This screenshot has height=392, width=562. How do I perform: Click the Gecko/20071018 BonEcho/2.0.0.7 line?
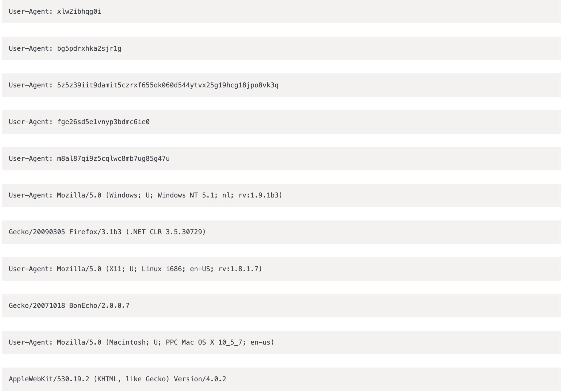[69, 306]
